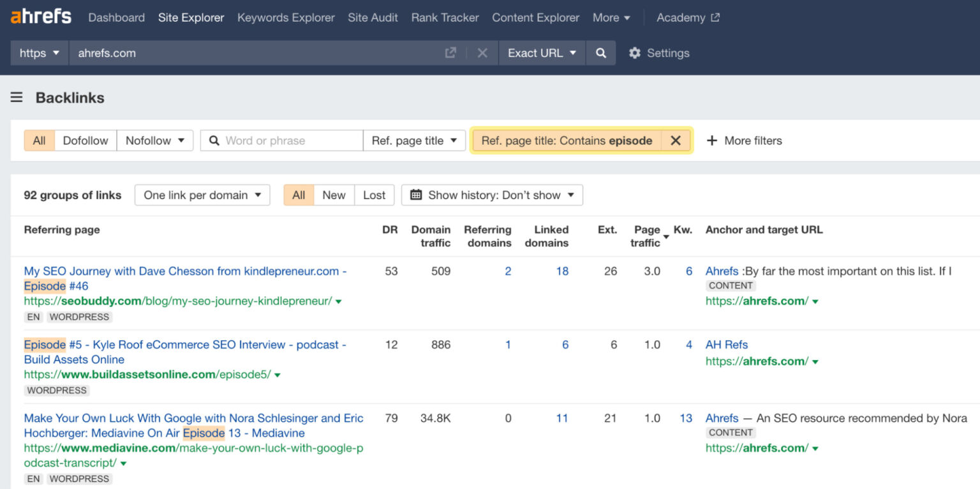980x489 pixels.
Task: Click the calendar icon on Show history
Action: point(415,195)
